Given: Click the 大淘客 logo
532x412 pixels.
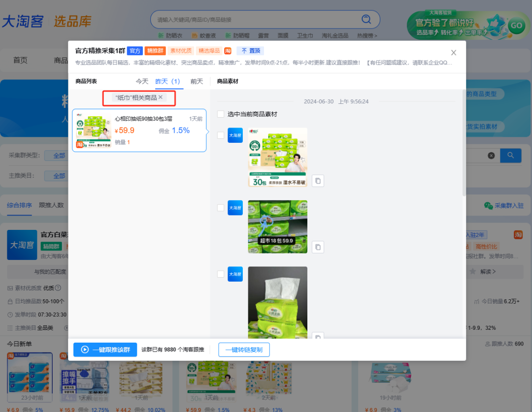Looking at the screenshot, I should 23,21.
